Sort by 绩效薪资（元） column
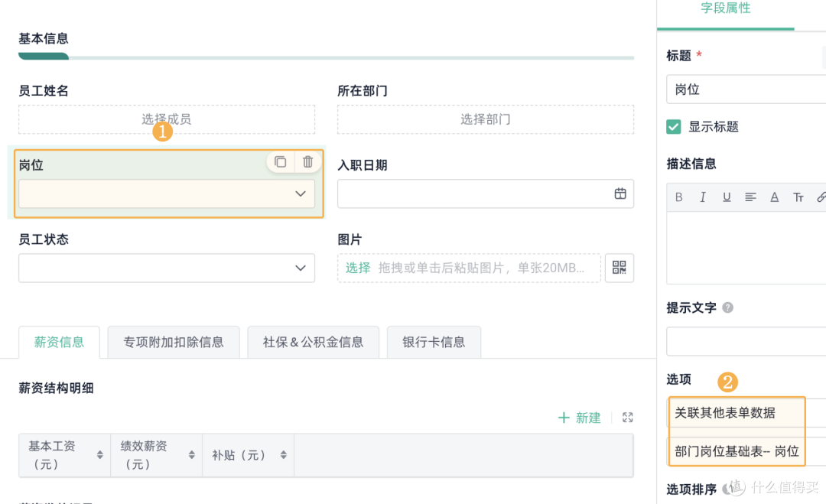The image size is (826, 504). coord(191,455)
